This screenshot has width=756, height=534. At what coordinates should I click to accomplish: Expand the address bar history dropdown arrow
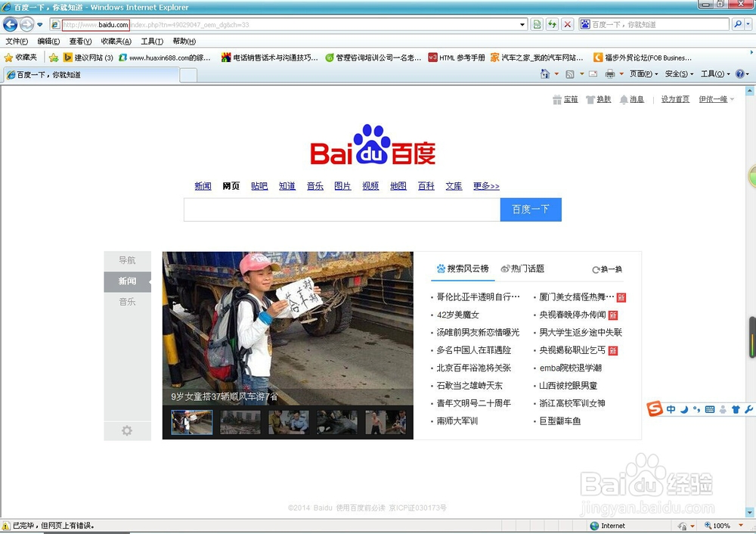click(x=522, y=25)
